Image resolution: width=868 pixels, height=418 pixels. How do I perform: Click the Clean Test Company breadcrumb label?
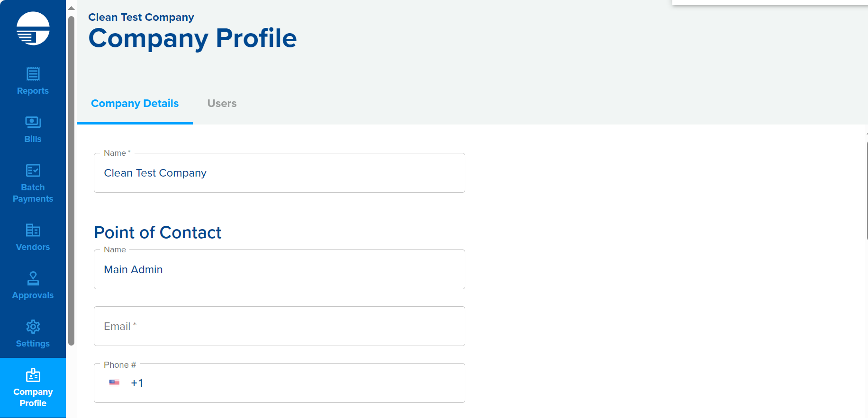[141, 17]
